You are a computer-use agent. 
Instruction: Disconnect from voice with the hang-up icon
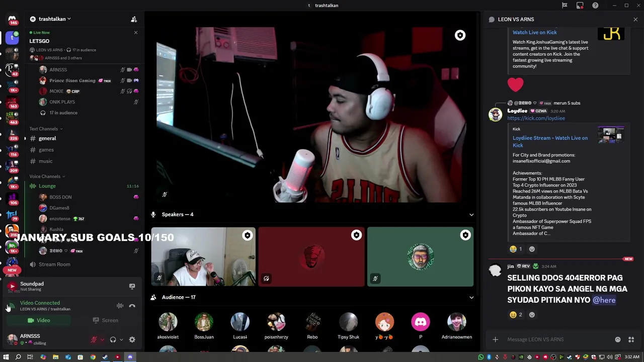(132, 306)
